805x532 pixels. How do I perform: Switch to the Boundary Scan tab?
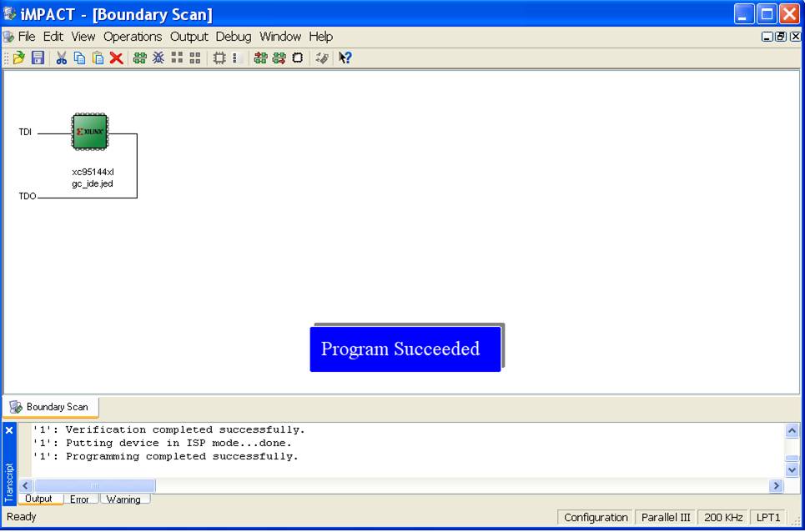click(x=51, y=407)
